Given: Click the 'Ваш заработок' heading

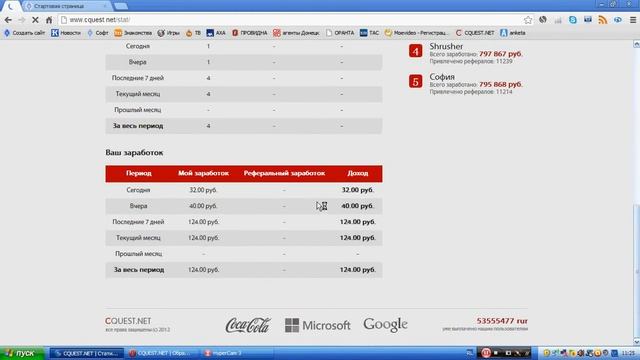Looking at the screenshot, I should coord(134,153).
